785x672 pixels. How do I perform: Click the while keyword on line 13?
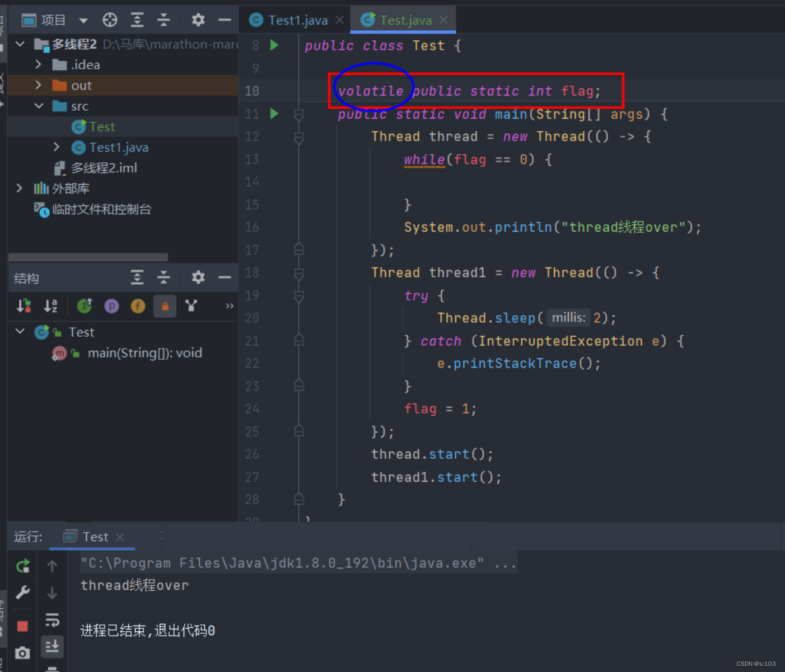(424, 159)
